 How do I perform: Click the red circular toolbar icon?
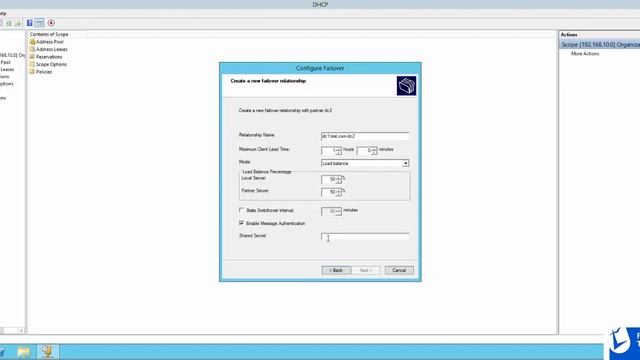pyautogui.click(x=51, y=23)
